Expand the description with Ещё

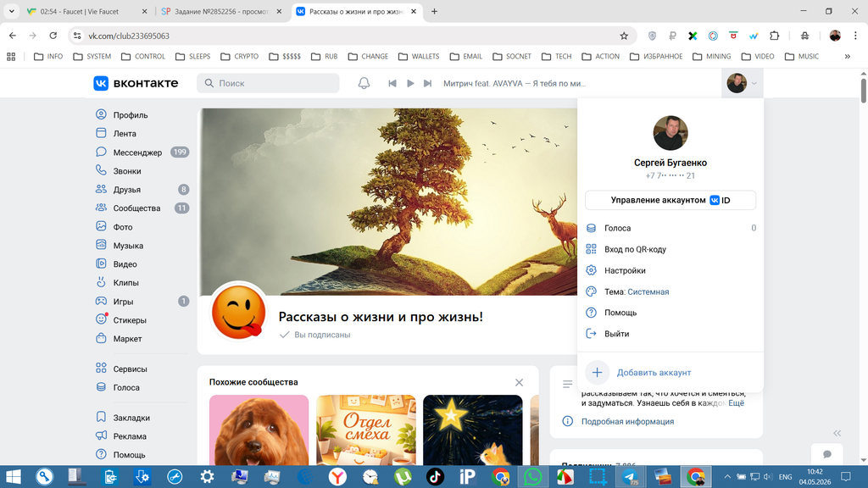click(x=736, y=402)
